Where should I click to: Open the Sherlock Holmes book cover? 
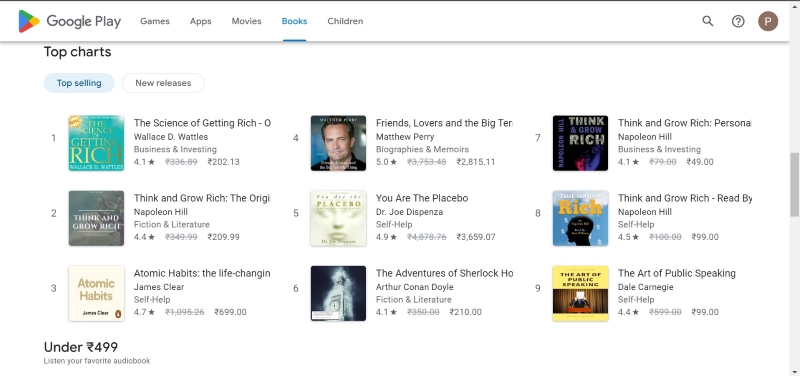click(338, 293)
